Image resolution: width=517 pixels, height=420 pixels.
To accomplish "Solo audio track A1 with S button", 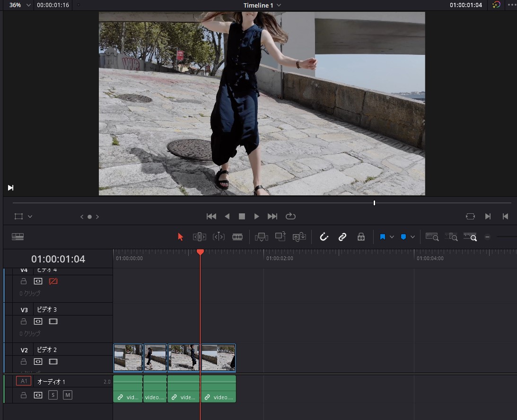I will [x=53, y=395].
